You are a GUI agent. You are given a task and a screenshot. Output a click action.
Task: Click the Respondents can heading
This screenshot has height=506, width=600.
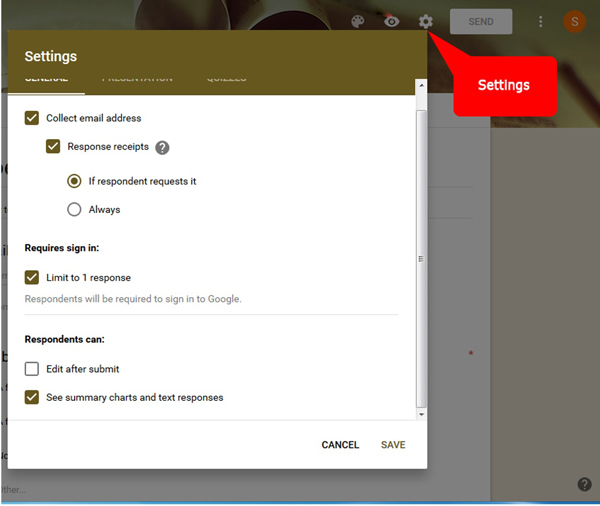(x=64, y=340)
